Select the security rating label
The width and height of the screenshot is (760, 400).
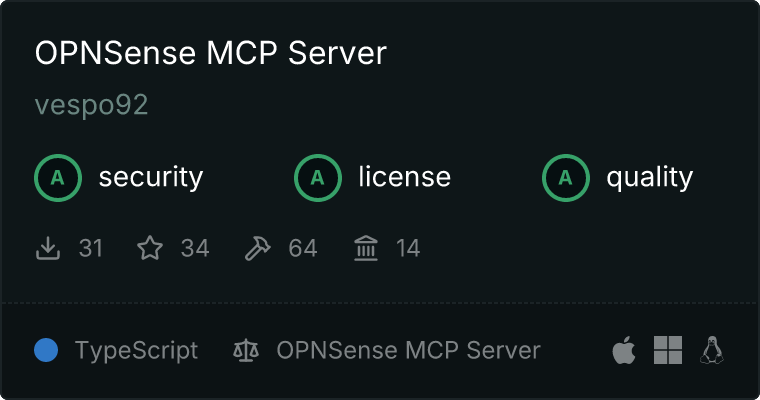pos(151,177)
